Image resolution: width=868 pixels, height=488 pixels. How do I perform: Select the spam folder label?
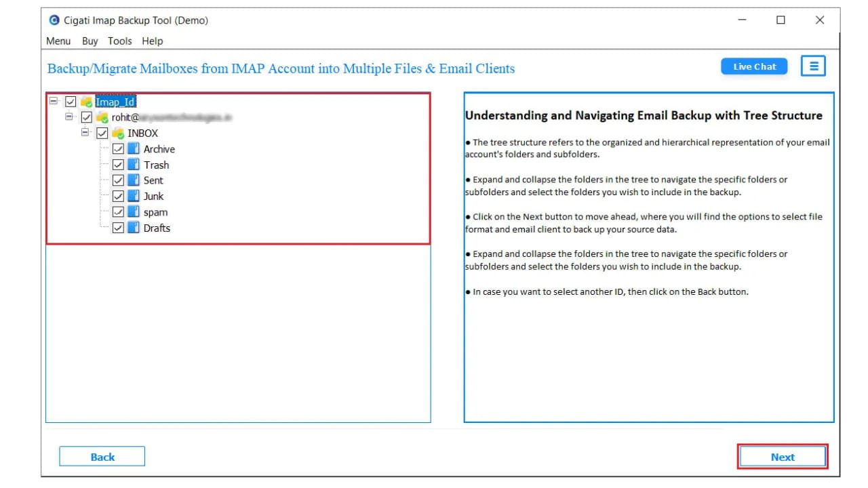[x=155, y=212]
